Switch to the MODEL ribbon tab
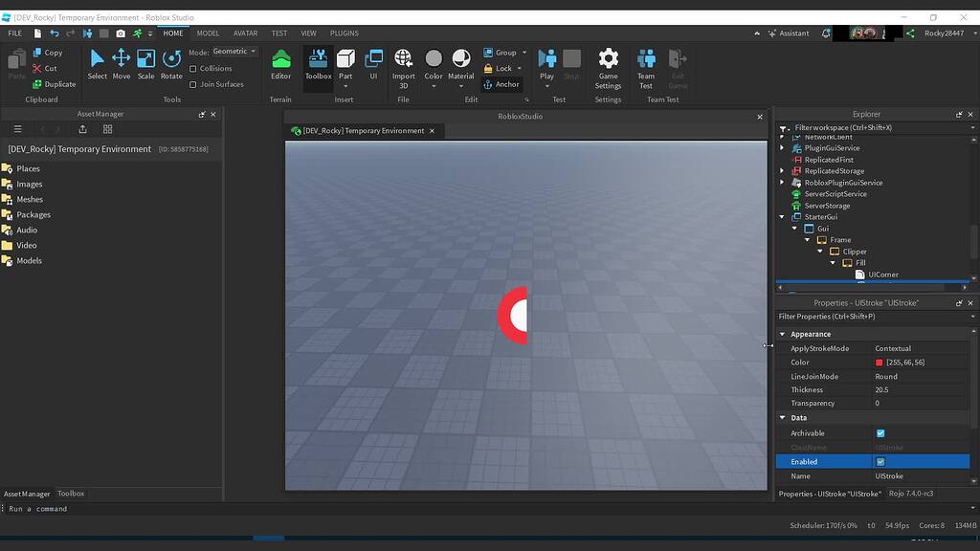The image size is (980, 551). pyautogui.click(x=208, y=33)
